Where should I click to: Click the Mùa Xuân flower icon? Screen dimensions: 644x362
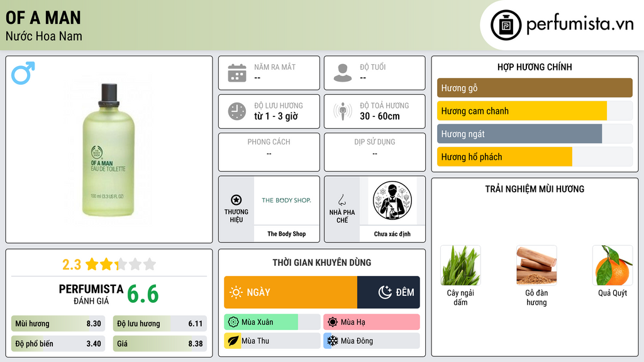tap(233, 322)
